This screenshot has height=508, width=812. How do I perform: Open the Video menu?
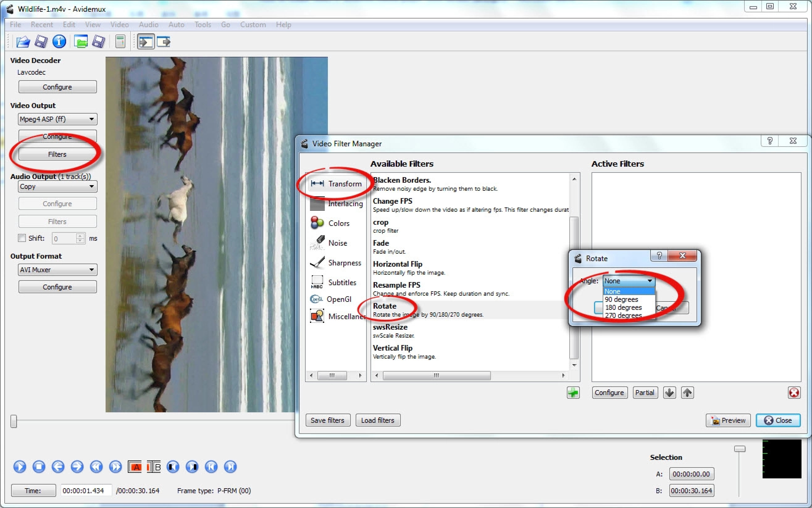point(119,24)
